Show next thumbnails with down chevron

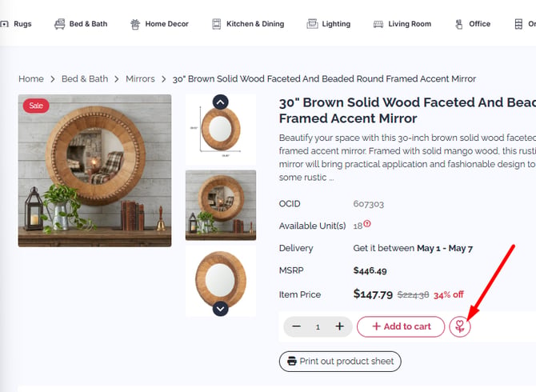click(x=221, y=309)
